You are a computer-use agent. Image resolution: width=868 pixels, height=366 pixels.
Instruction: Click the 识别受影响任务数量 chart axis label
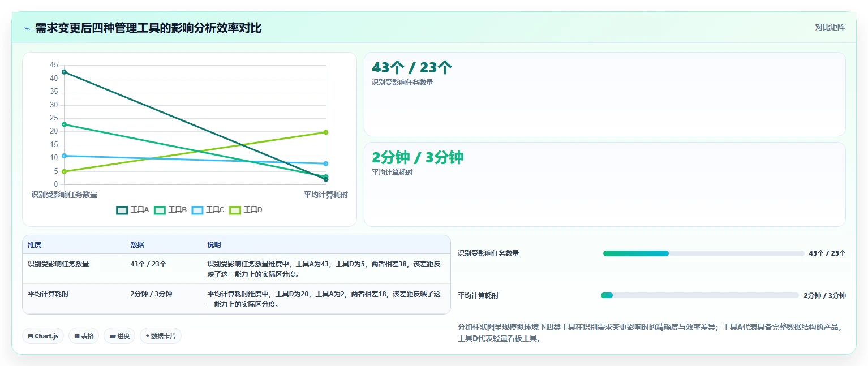64,195
